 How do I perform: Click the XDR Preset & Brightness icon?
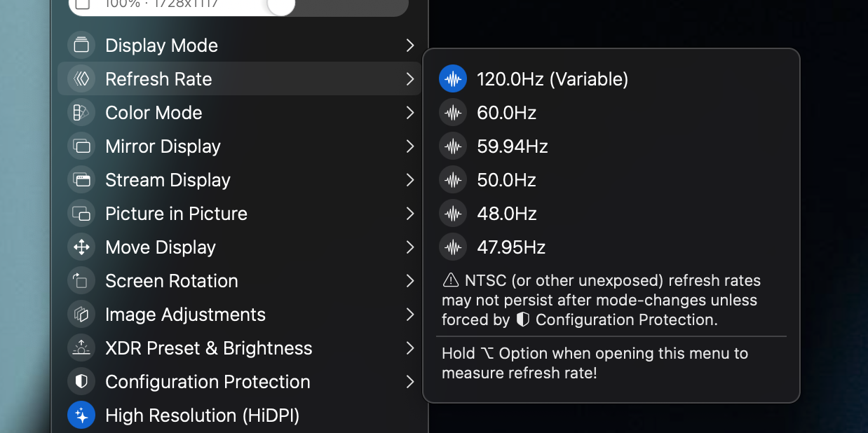[x=81, y=348]
